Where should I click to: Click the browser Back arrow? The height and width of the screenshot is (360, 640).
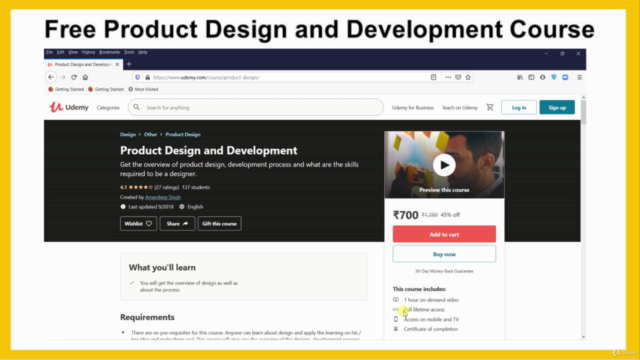point(51,77)
